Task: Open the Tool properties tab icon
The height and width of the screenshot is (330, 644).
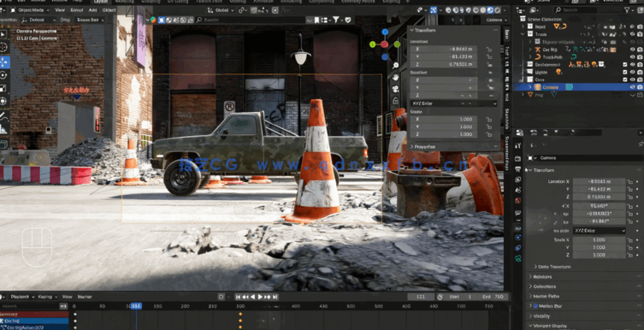Action: 518,145
